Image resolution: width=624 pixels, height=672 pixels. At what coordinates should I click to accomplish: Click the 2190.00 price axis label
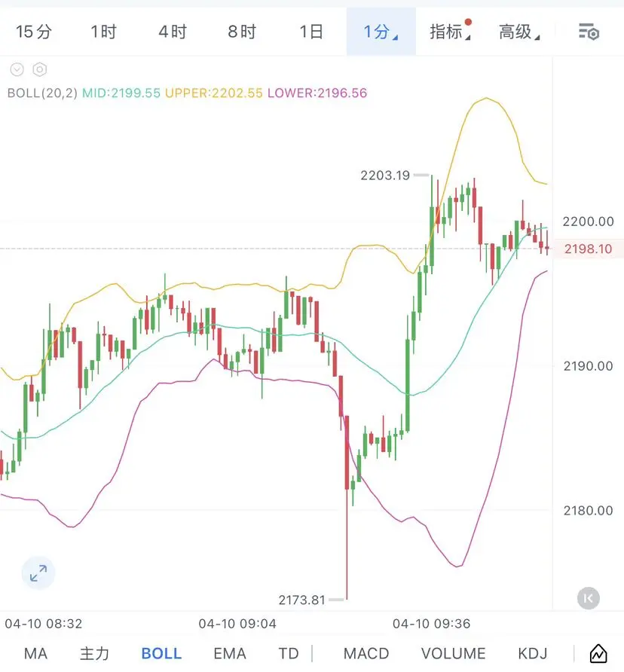588,366
